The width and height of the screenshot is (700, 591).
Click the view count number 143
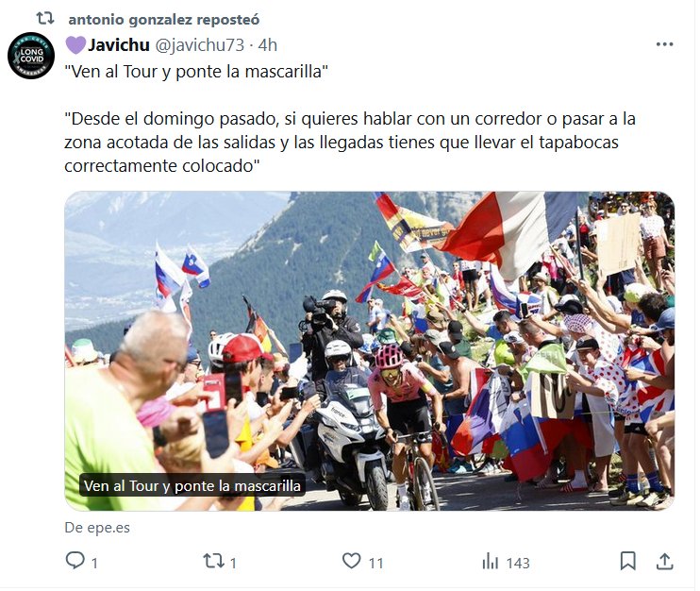coord(518,563)
